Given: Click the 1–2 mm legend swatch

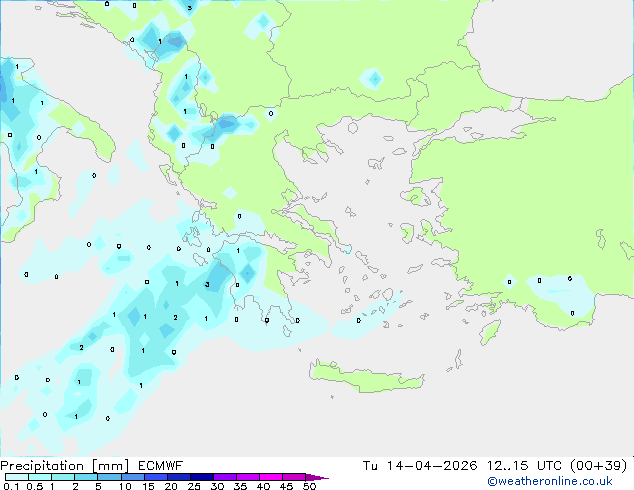Looking at the screenshot, I should (x=63, y=477).
